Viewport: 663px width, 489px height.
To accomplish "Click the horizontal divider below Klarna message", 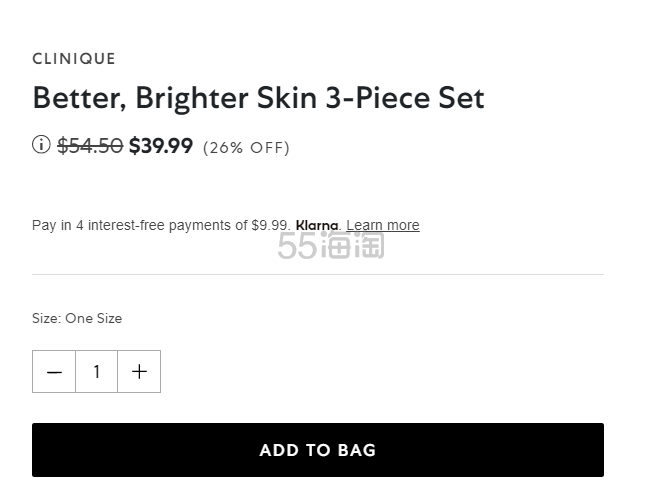I will (318, 274).
